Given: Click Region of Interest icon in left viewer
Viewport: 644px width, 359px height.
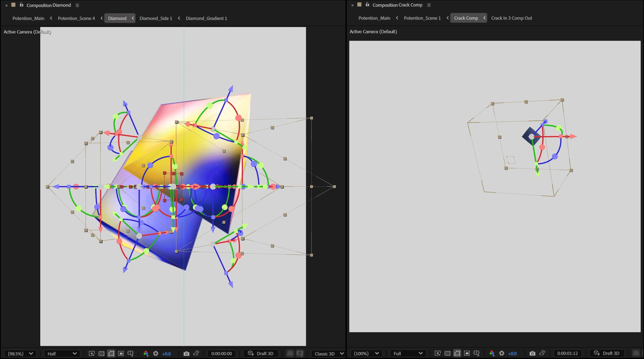Looking at the screenshot, I should 121,354.
